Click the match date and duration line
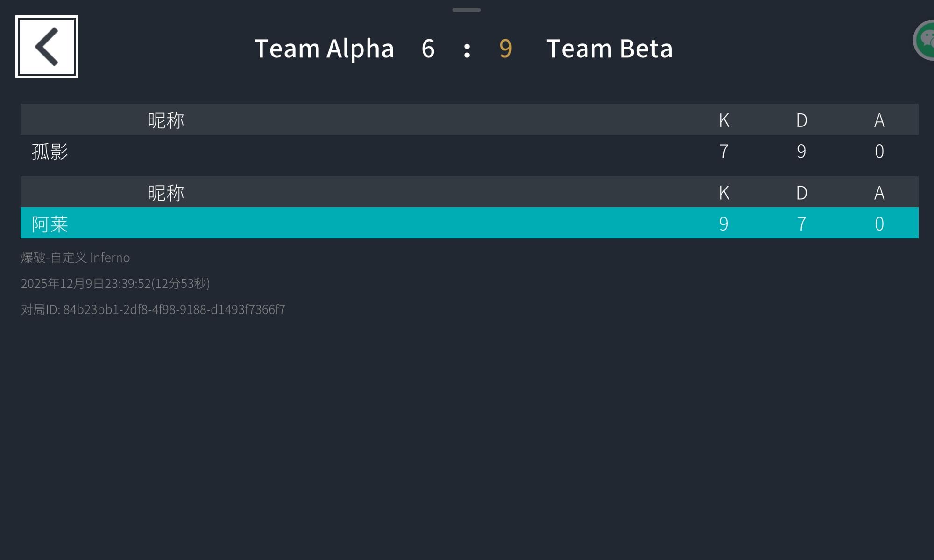Screen dimensions: 934x560 (115, 283)
